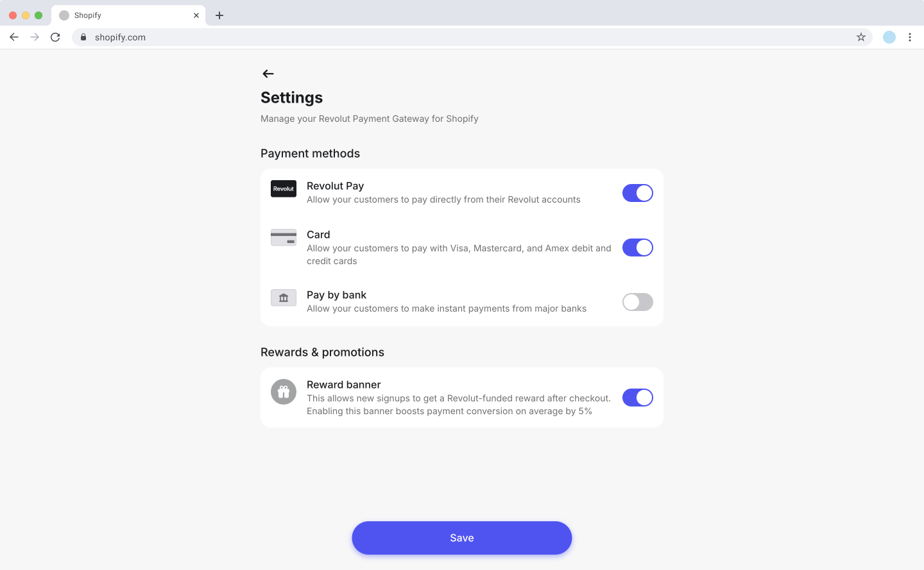Open a new browser tab
924x570 pixels.
pyautogui.click(x=219, y=15)
